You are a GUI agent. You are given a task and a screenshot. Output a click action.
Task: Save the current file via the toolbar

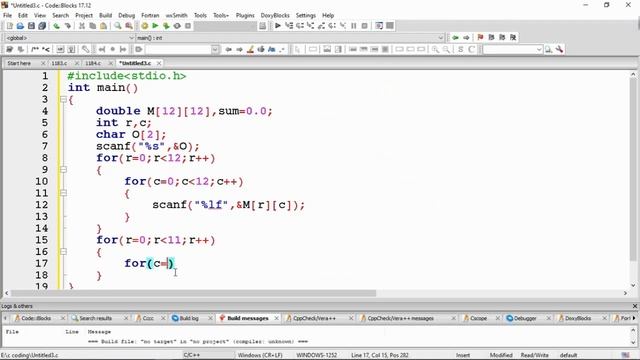[x=31, y=26]
